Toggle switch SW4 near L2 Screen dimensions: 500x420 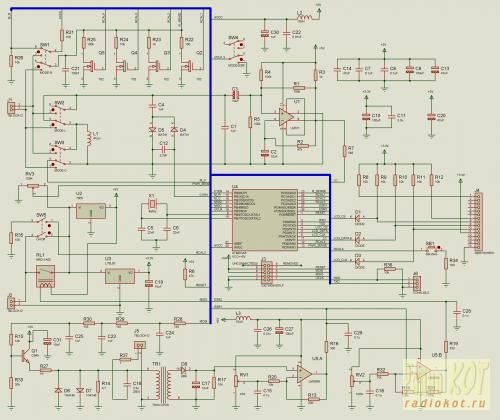(237, 52)
